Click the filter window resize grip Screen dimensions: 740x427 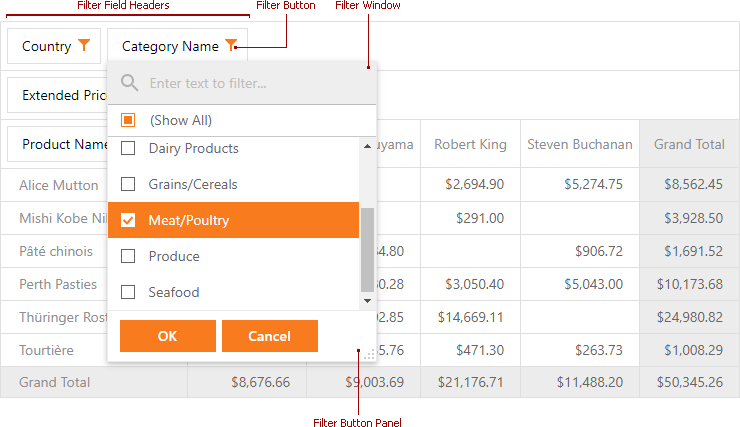(x=369, y=354)
